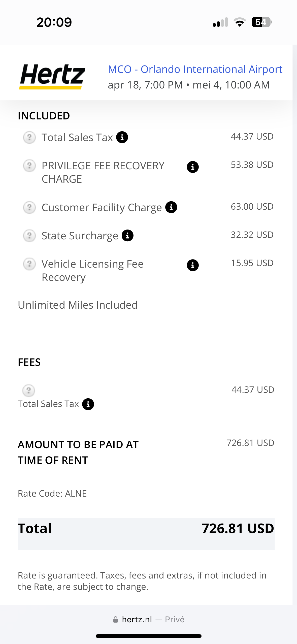Tap the iOS home indicator bar
Screen dimensions: 297x644
click(149, 636)
